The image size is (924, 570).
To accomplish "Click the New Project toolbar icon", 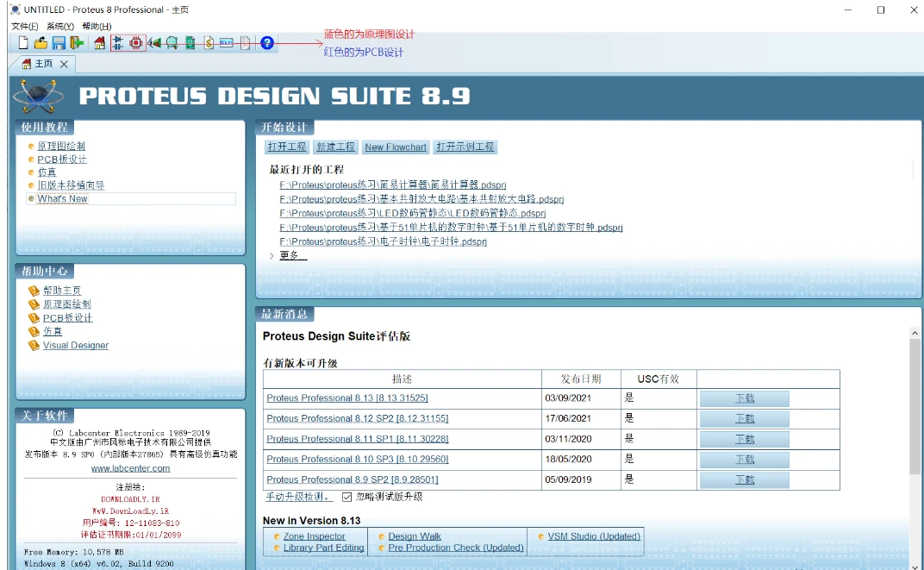I will [23, 42].
